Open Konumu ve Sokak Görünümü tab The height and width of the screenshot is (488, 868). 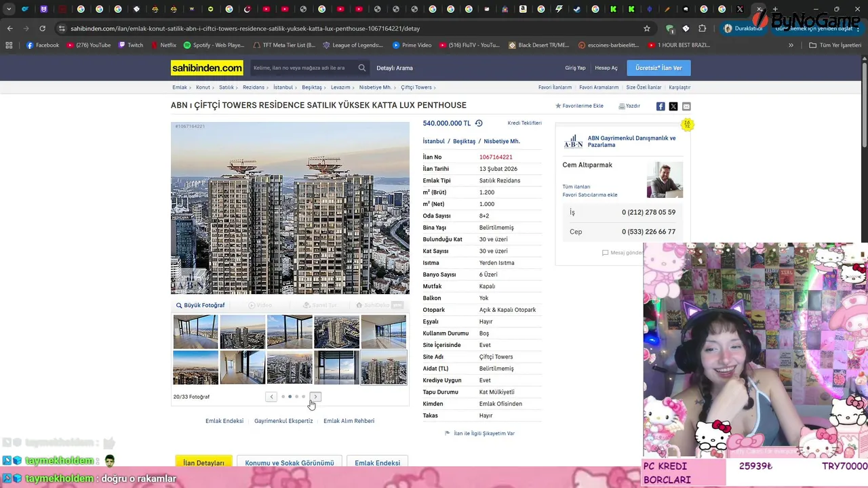click(x=290, y=462)
